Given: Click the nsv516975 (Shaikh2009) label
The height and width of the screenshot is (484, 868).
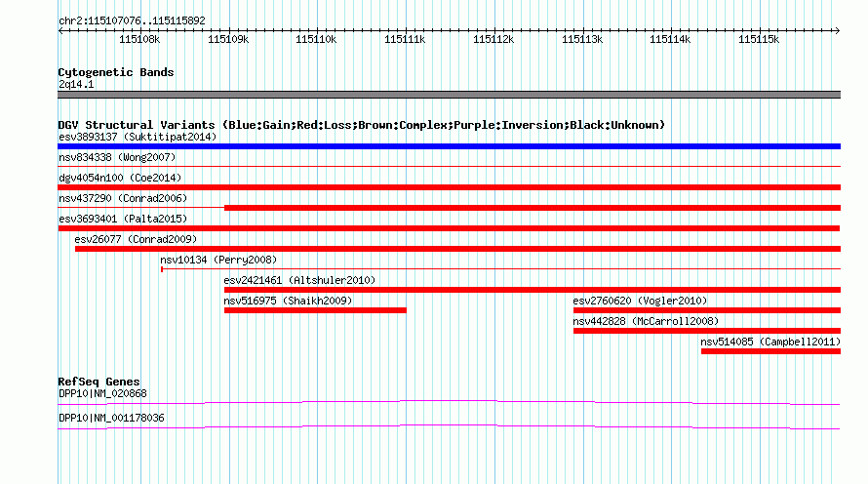Looking at the screenshot, I should [x=288, y=301].
